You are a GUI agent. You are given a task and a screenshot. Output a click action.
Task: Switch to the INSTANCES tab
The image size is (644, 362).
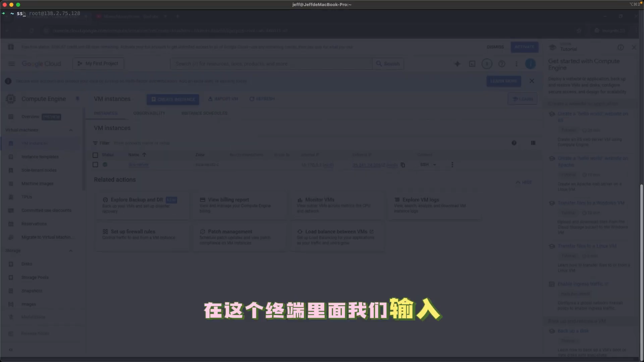[x=106, y=113]
